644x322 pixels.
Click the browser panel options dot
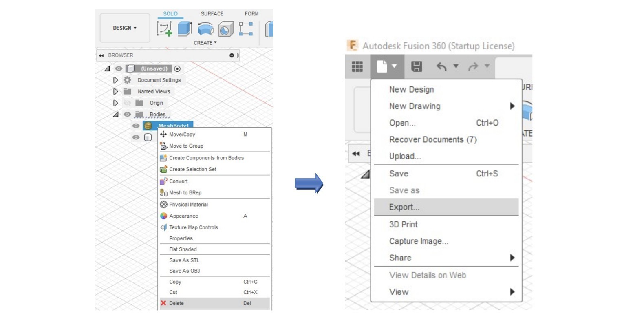tap(232, 55)
